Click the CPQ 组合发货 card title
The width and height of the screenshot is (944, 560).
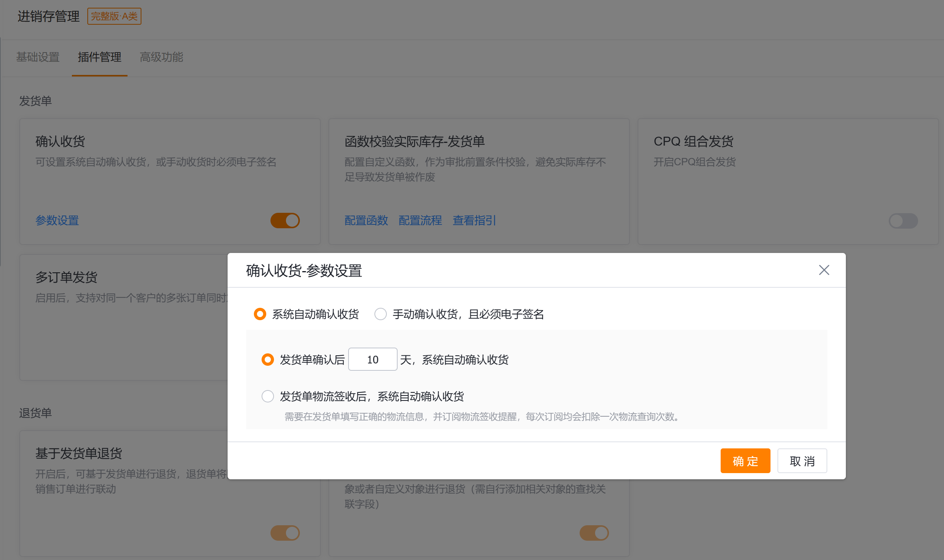pos(694,141)
